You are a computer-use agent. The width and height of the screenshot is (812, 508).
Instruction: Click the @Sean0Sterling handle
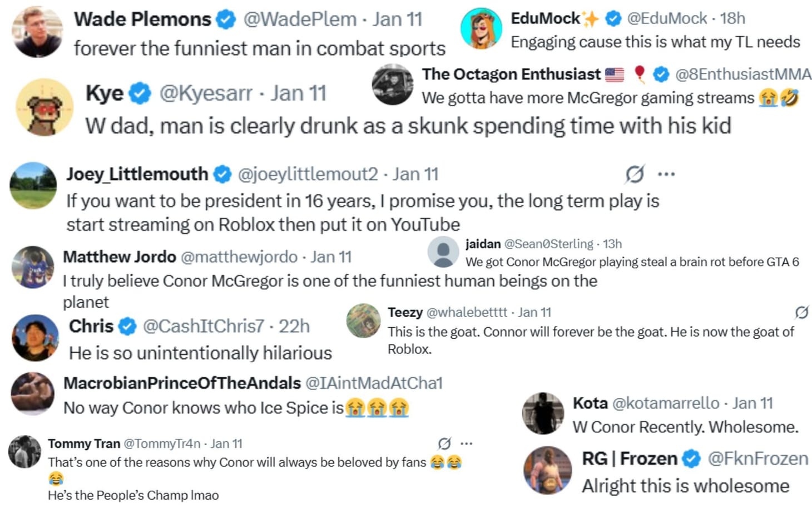(547, 244)
